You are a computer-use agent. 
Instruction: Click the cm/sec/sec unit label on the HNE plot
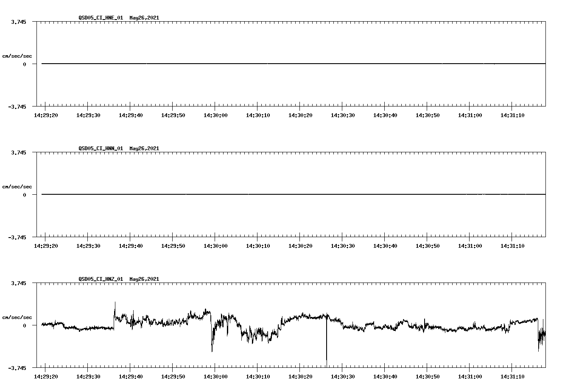pyautogui.click(x=17, y=56)
